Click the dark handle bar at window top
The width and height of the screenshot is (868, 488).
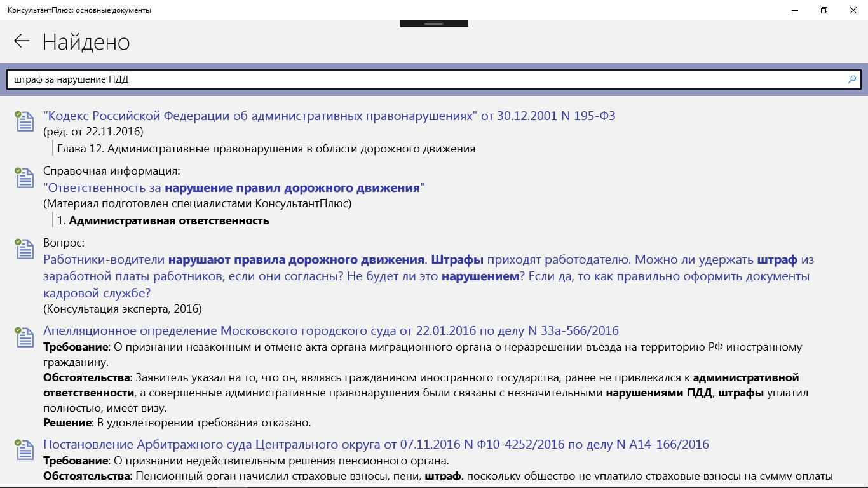pos(434,24)
